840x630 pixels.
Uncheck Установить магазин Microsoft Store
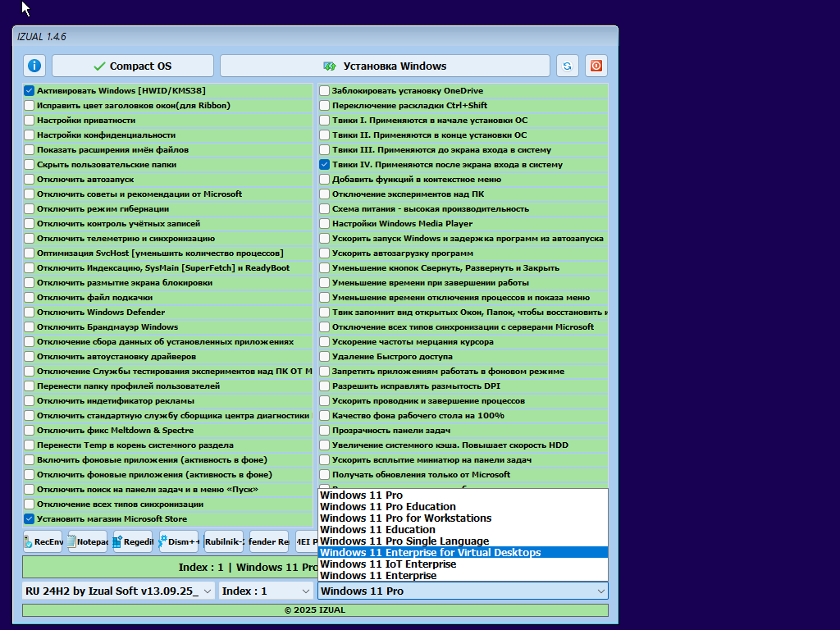(29, 519)
